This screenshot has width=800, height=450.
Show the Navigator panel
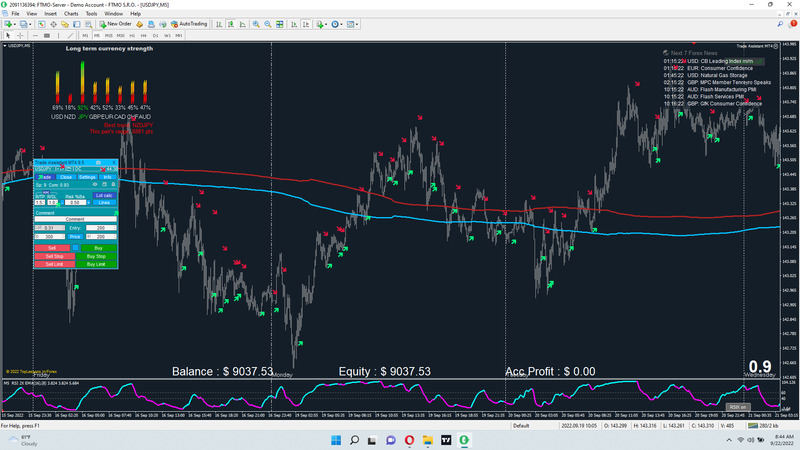[x=65, y=24]
